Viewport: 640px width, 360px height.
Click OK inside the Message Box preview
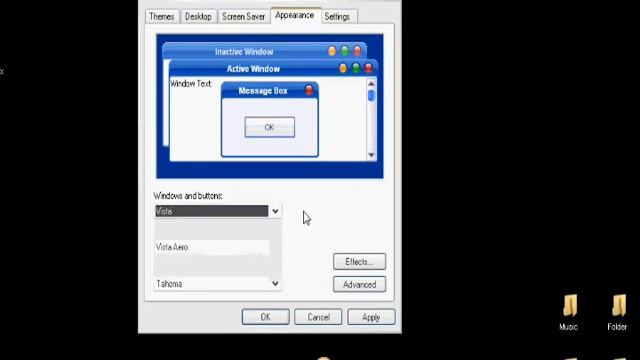269,127
